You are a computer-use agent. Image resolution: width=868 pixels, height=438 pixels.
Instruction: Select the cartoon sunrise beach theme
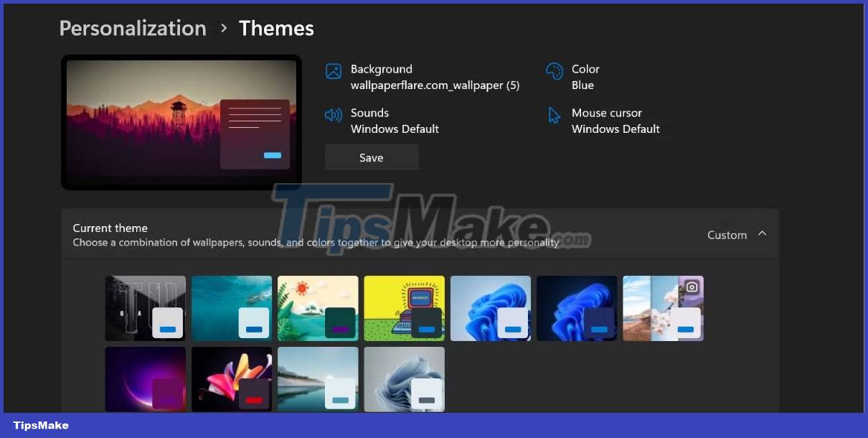click(317, 307)
